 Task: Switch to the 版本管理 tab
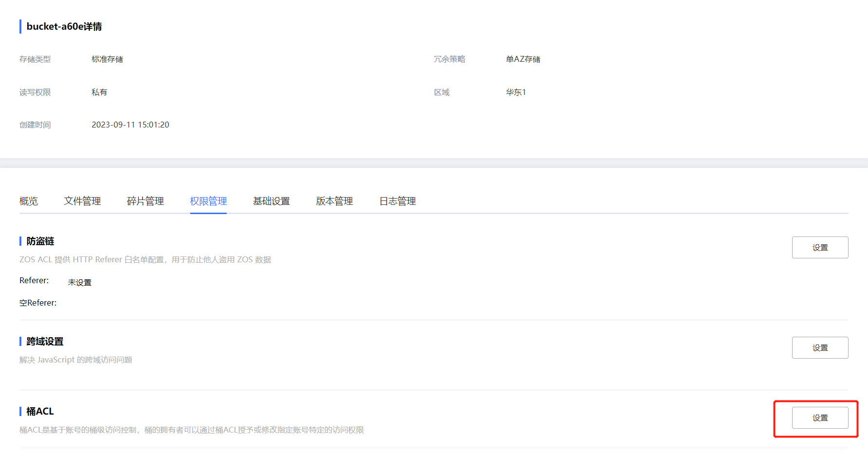(334, 201)
